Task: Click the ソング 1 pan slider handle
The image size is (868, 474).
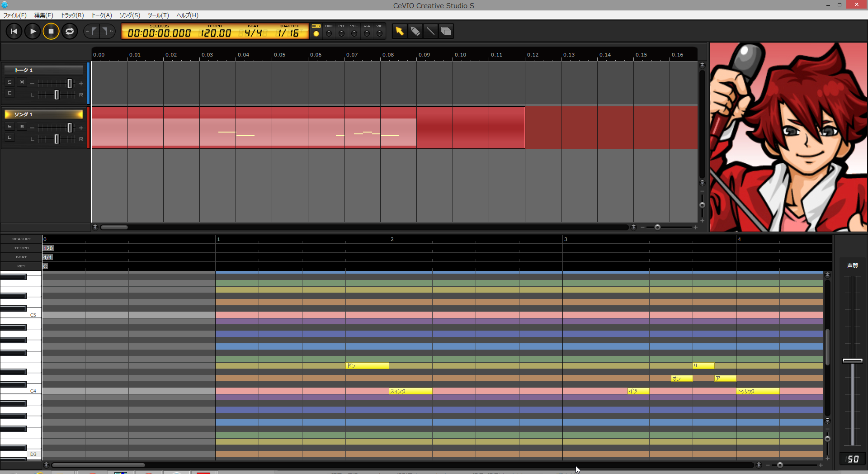Action: pos(57,139)
